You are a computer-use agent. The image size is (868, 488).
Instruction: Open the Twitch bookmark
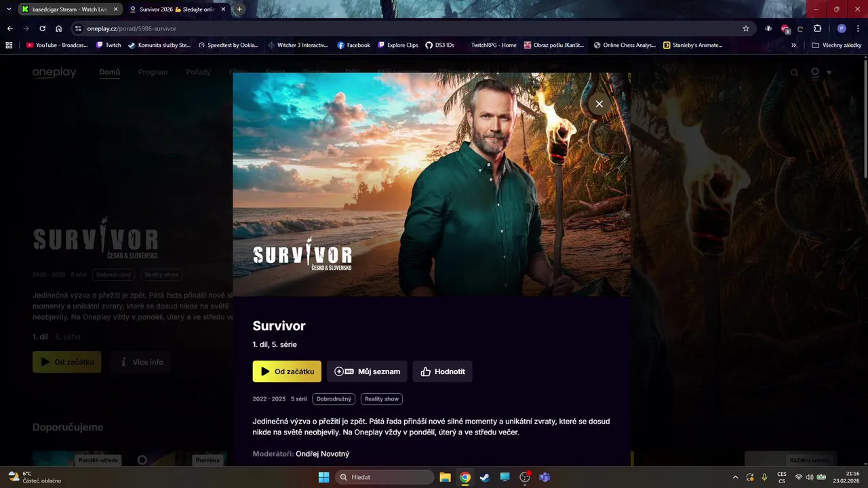(108, 45)
